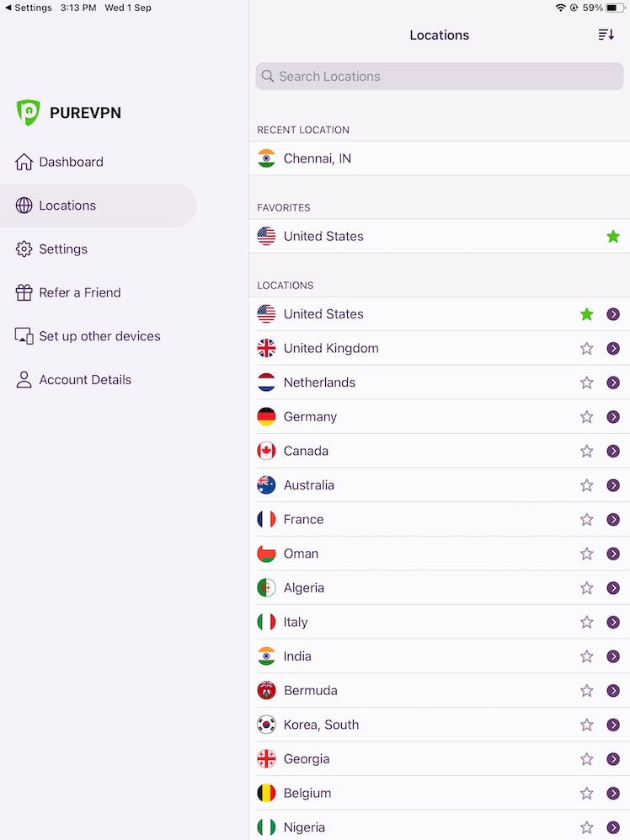The height and width of the screenshot is (840, 630).
Task: Expand Canada locations with its arrow
Action: click(613, 451)
